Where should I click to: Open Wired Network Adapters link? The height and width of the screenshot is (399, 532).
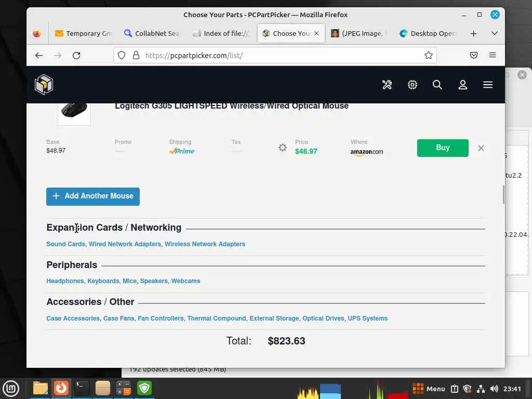tap(125, 244)
